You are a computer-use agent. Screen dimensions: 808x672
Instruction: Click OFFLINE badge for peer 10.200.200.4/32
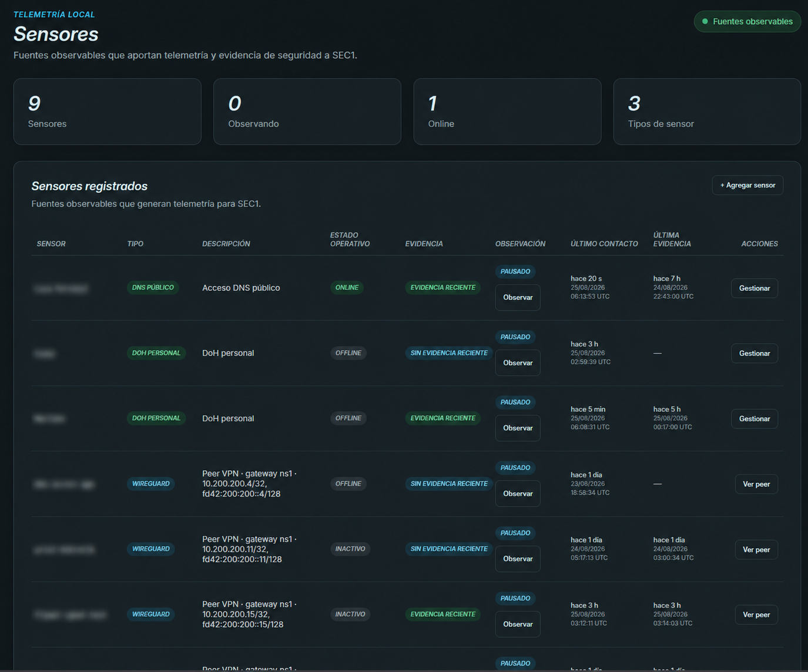[x=348, y=484]
